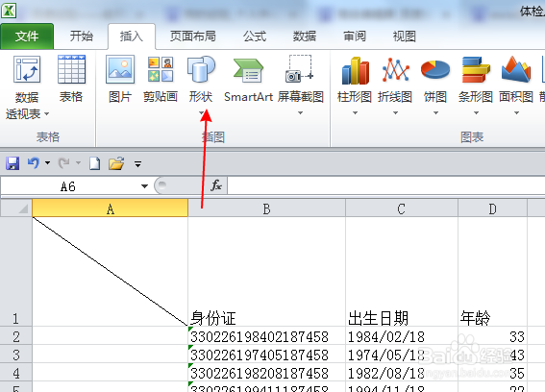Screen dimensions: 545x392
Task: Select the cell labeled 出生日期
Action: [x=402, y=272]
